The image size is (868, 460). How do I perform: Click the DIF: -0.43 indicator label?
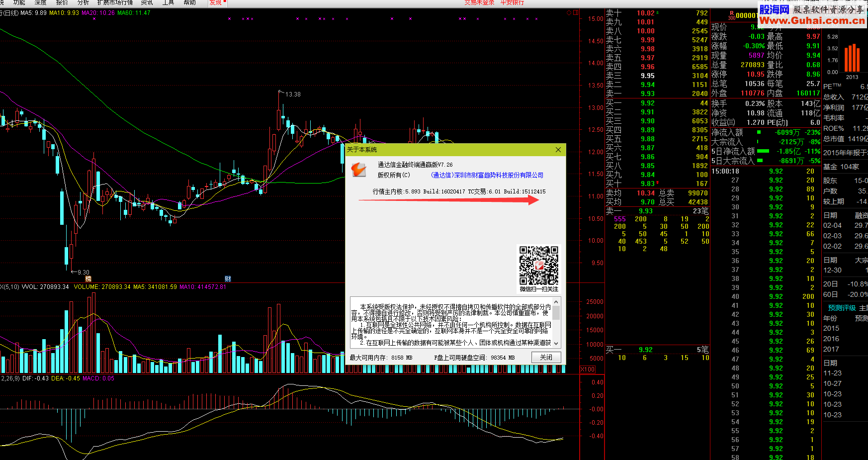(36, 378)
